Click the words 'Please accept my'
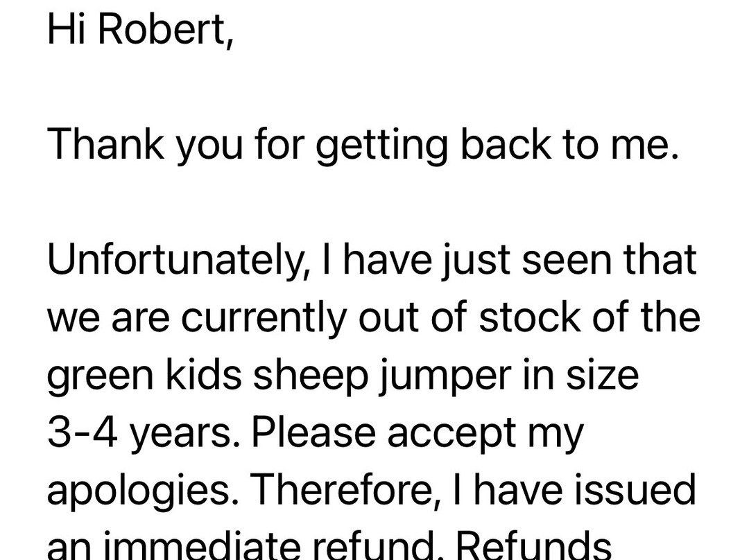 416,434
